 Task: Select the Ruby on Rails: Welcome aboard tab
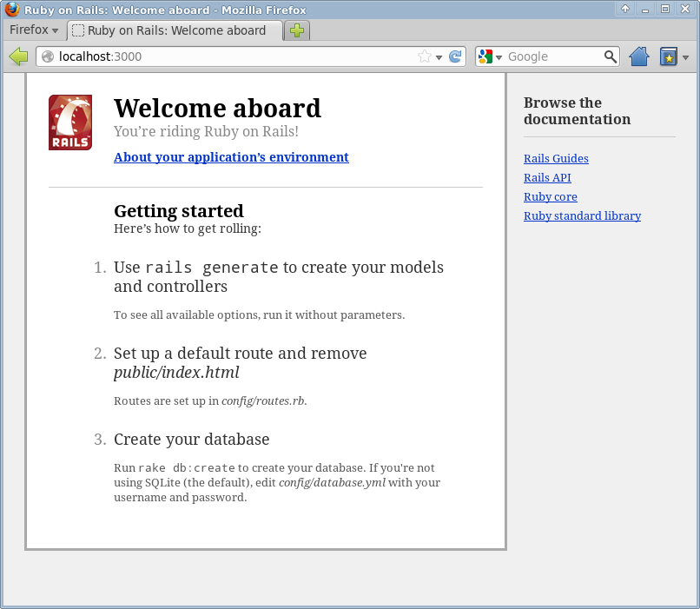point(175,30)
